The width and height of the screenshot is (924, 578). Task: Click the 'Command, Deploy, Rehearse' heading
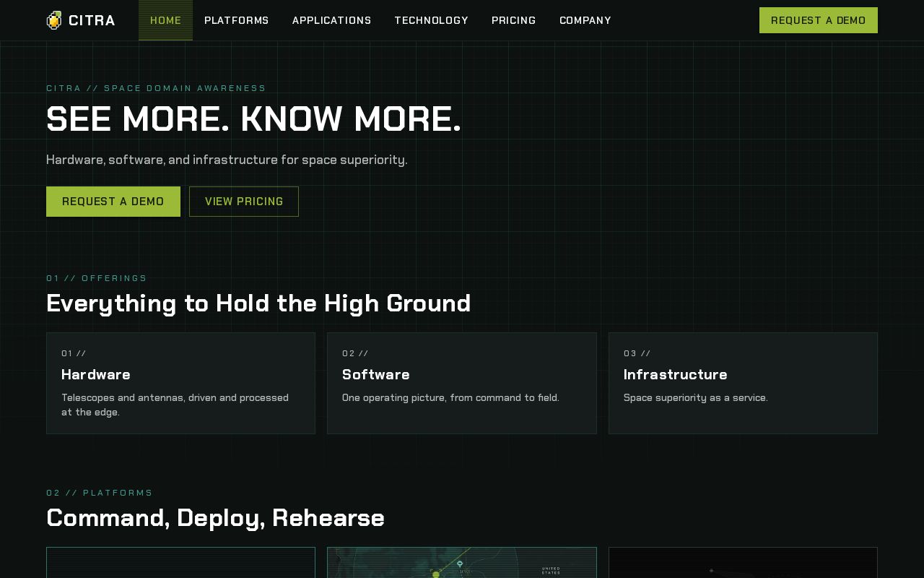(x=215, y=518)
